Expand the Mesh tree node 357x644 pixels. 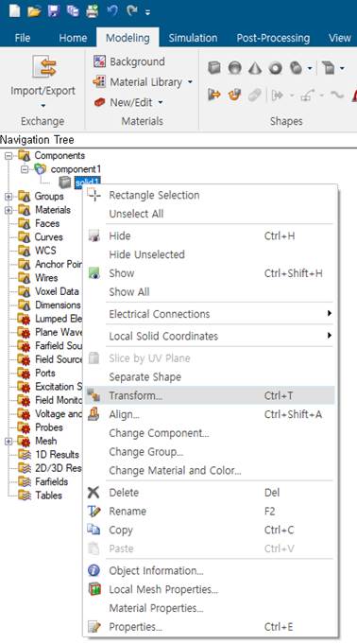[x=8, y=442]
